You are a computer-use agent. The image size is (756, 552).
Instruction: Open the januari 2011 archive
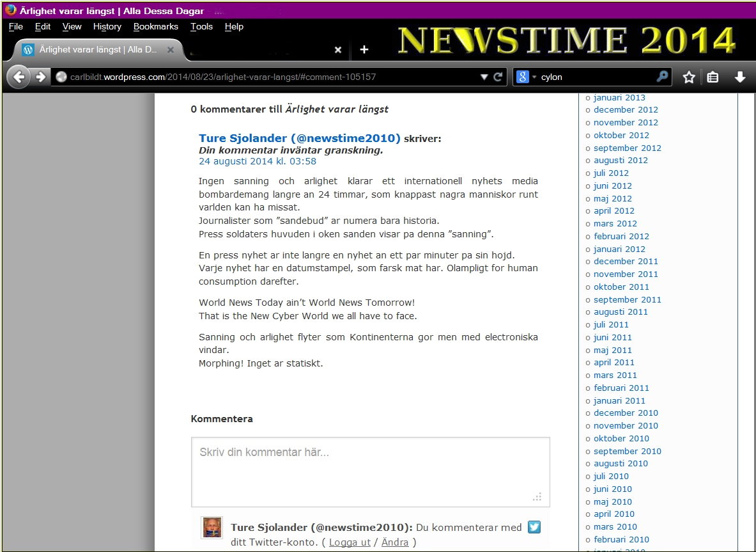point(619,400)
